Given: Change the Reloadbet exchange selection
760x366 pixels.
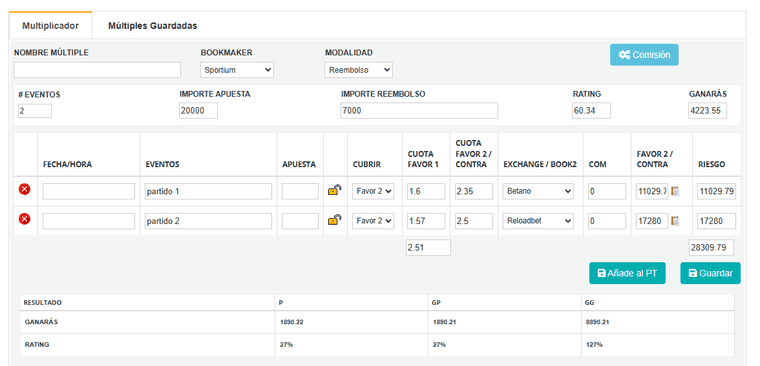Looking at the screenshot, I should tap(538, 221).
